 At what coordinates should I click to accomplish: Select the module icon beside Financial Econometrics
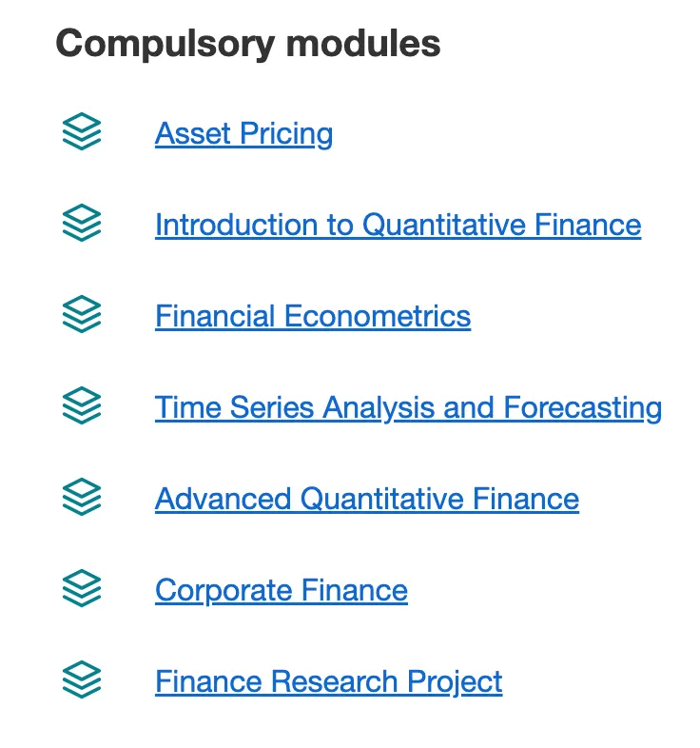coord(82,315)
